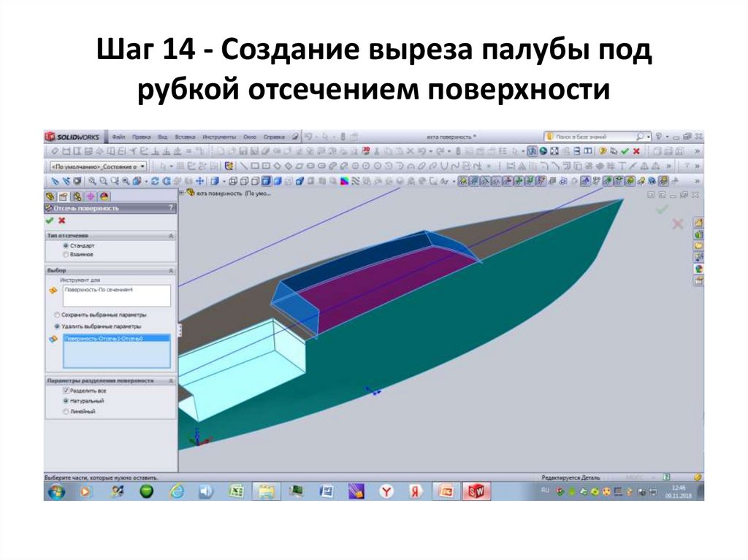Open the Окно menu

point(250,137)
